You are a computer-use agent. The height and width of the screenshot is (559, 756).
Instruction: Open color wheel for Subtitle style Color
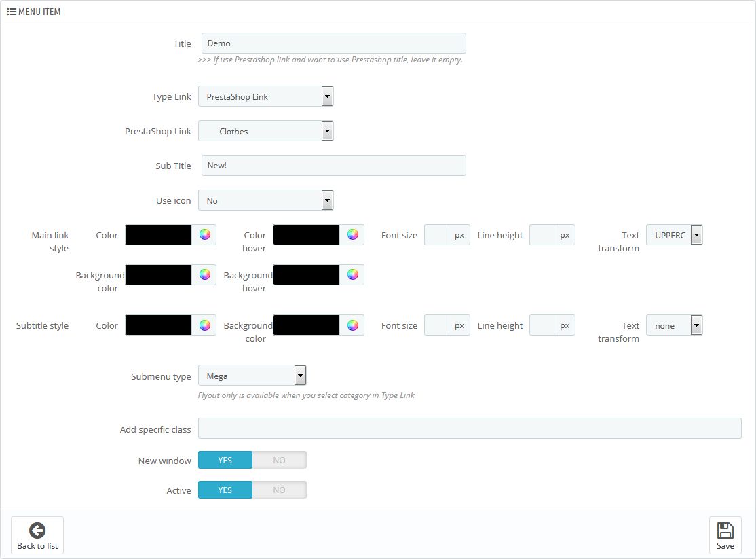coord(205,325)
